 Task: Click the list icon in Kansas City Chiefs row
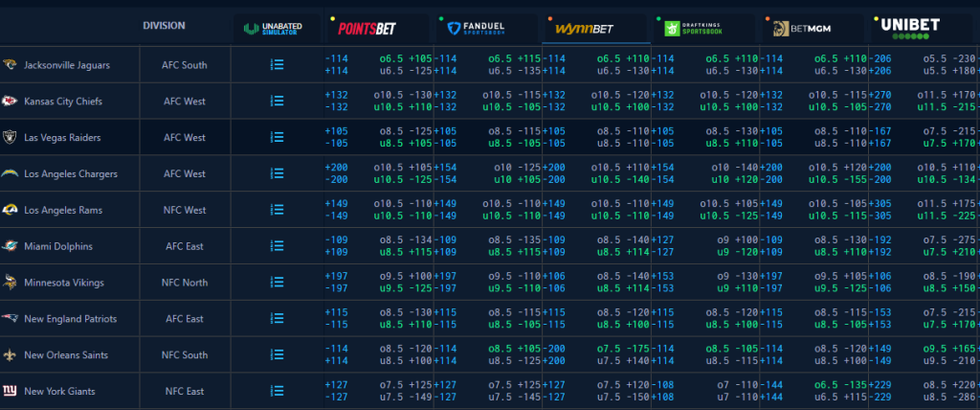(277, 102)
